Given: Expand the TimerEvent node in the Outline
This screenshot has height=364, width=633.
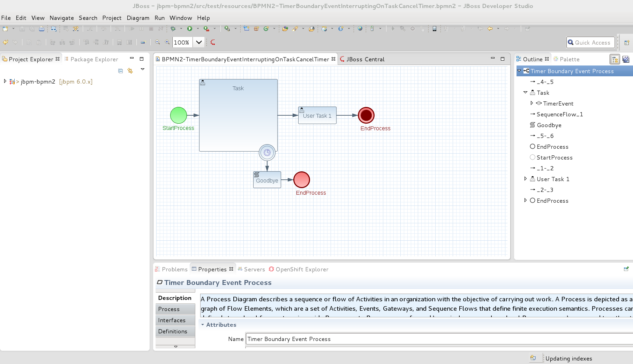Looking at the screenshot, I should (x=532, y=103).
